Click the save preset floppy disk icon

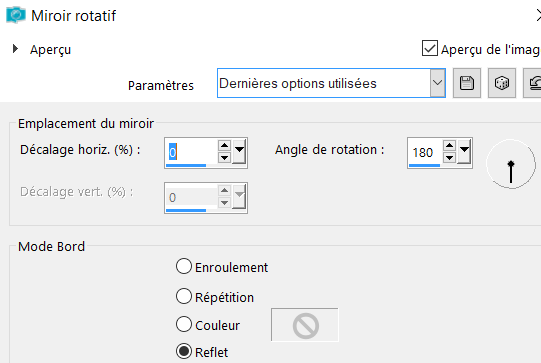[466, 83]
